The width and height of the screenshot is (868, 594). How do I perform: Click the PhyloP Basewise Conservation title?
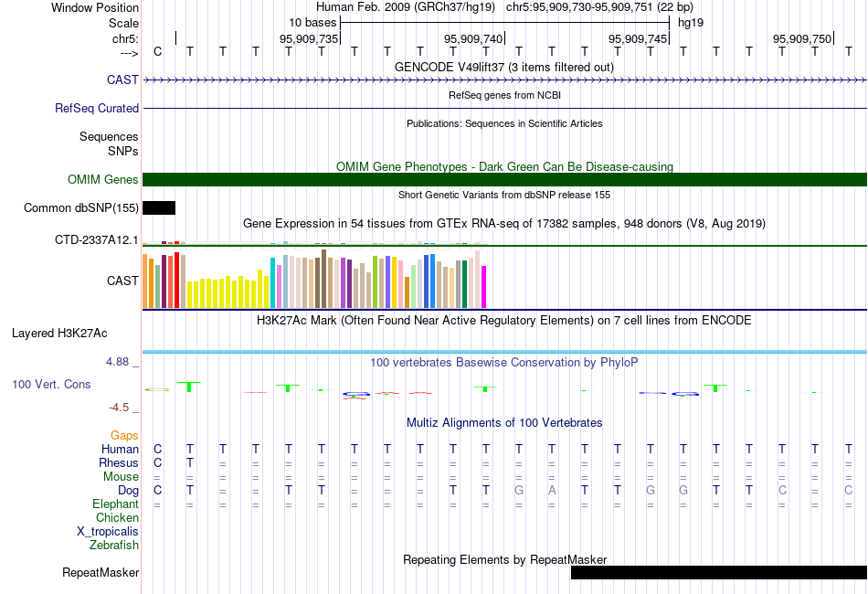click(504, 363)
